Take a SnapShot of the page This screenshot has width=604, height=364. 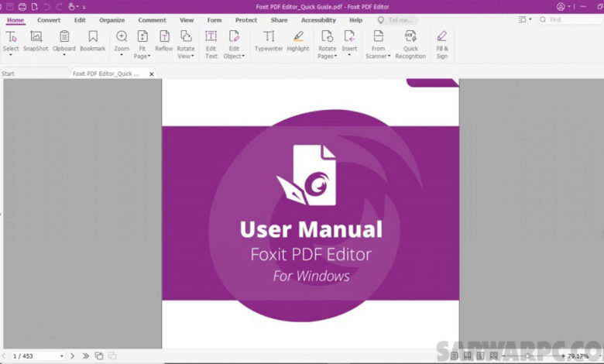point(36,41)
